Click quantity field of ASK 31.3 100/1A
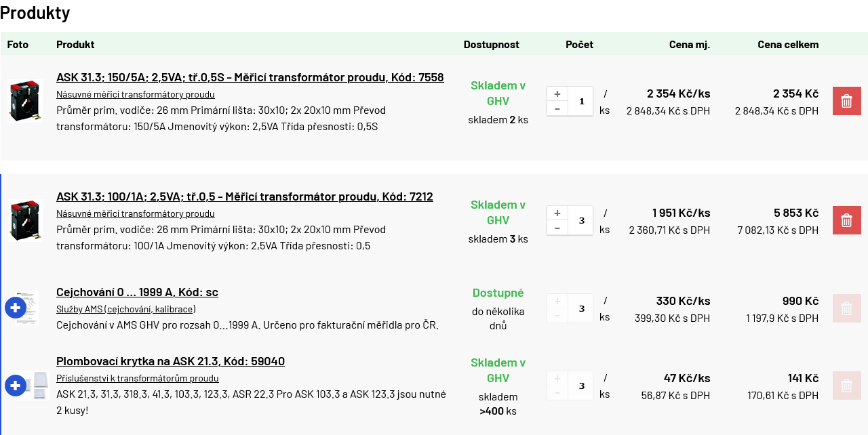The width and height of the screenshot is (868, 435). [x=581, y=220]
